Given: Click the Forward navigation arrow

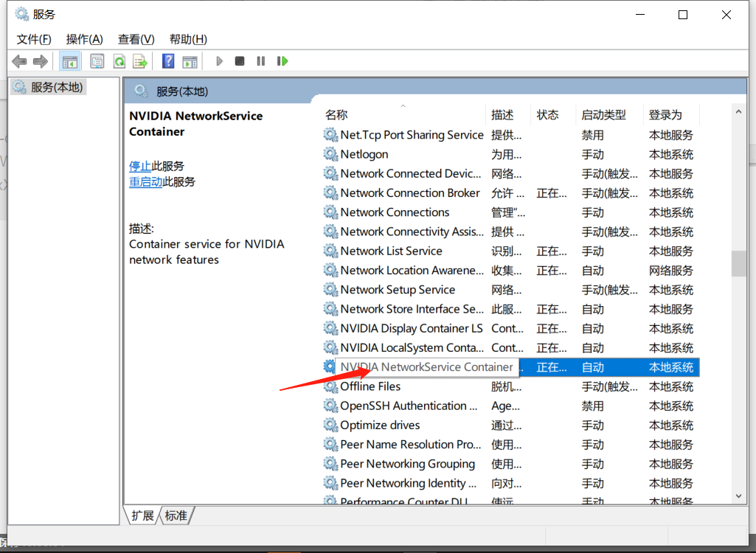Looking at the screenshot, I should click(x=41, y=60).
